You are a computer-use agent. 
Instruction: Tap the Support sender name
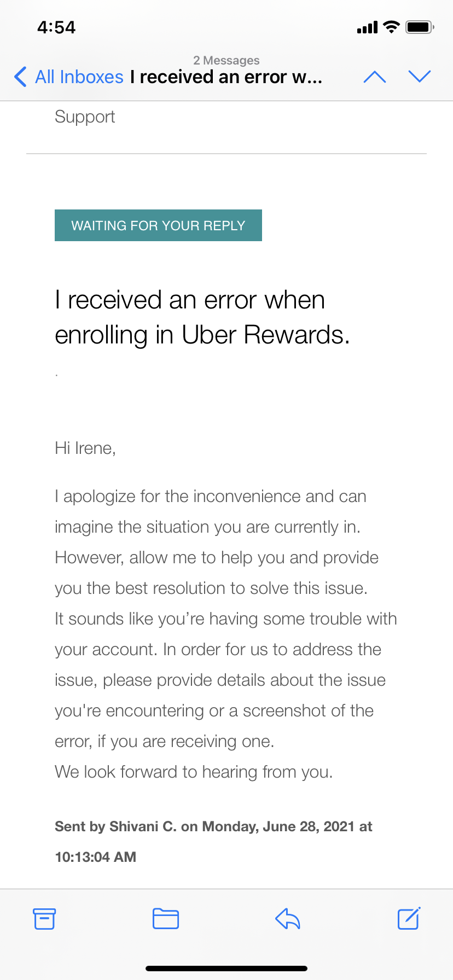(x=85, y=117)
